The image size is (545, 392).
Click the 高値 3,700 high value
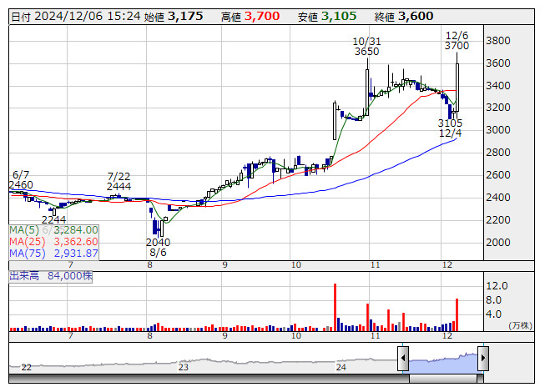pyautogui.click(x=250, y=17)
